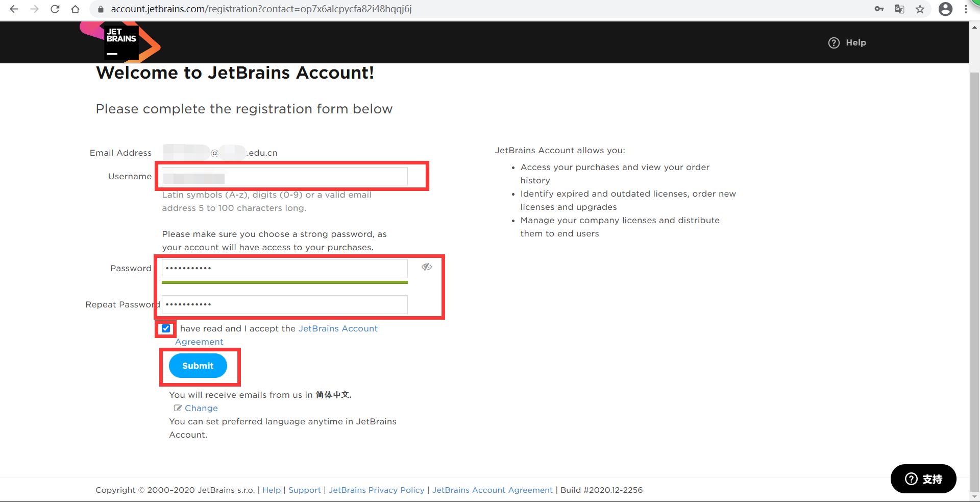Click the browser forward arrow
The width and height of the screenshot is (980, 502).
click(34, 9)
